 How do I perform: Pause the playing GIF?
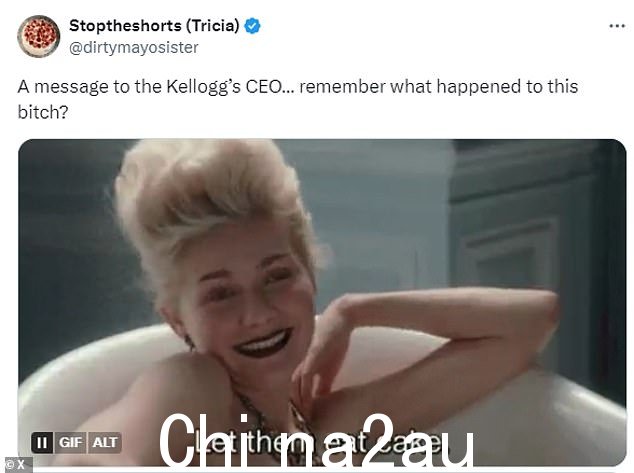pos(42,443)
